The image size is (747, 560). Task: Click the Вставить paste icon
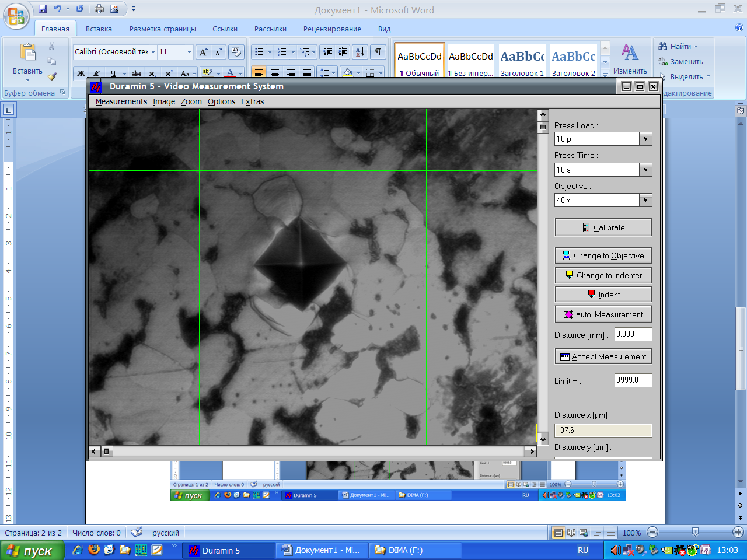point(27,52)
